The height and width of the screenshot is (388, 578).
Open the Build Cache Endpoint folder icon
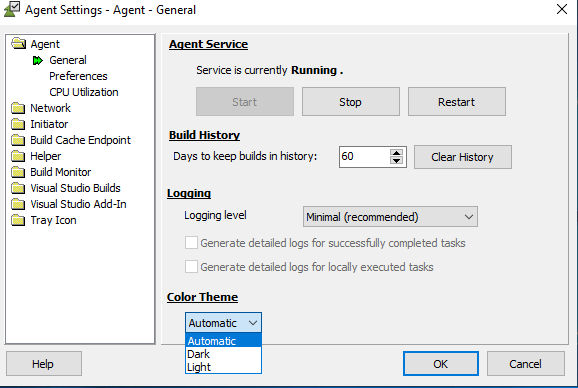click(18, 140)
